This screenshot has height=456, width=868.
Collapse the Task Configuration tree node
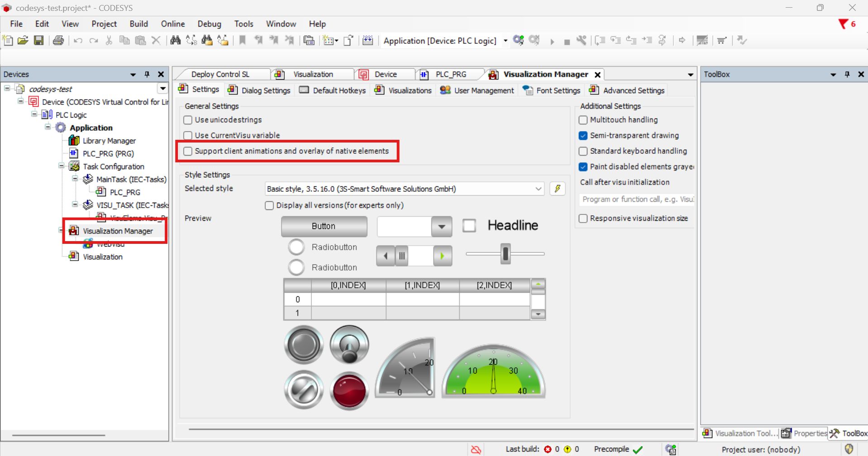pos(62,166)
